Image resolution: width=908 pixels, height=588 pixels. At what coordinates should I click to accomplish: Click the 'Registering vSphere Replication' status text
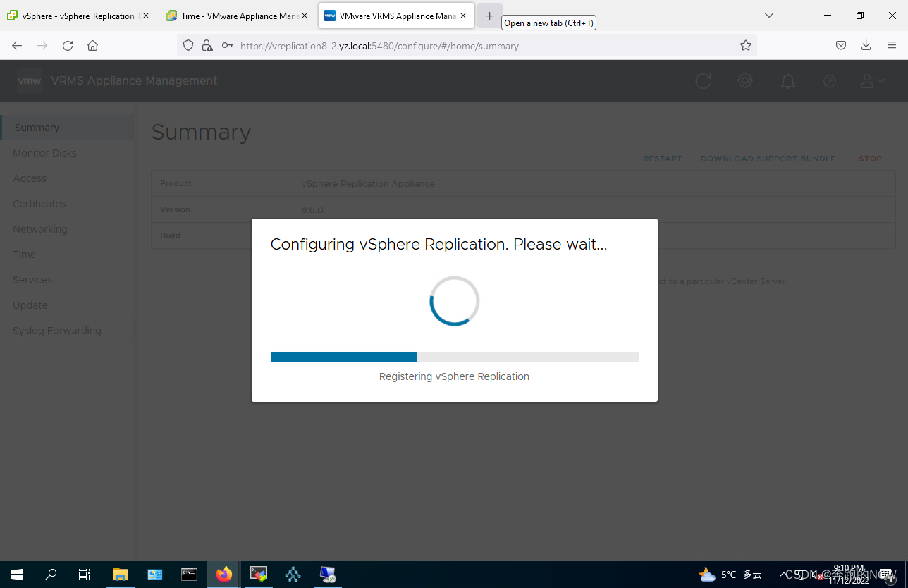click(x=454, y=376)
